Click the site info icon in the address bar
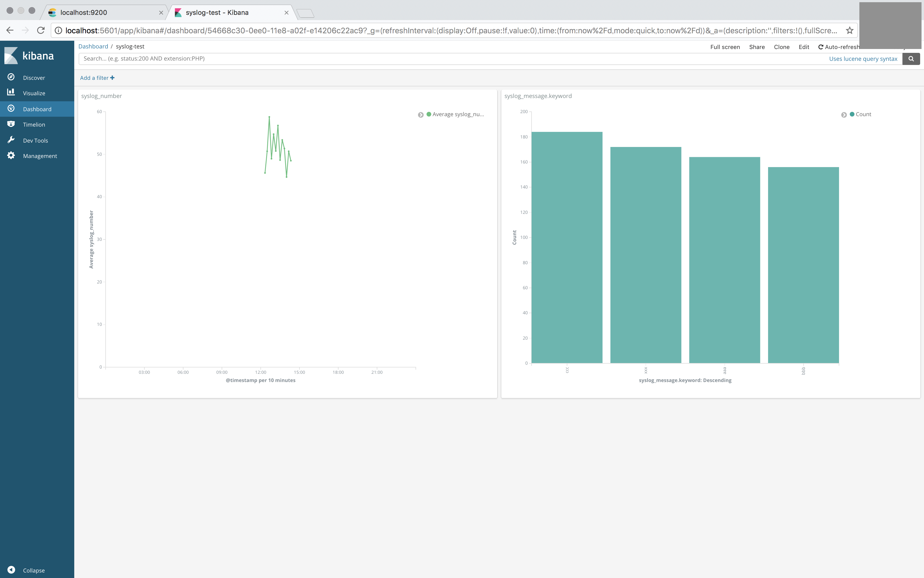This screenshot has height=578, width=924. (x=58, y=31)
